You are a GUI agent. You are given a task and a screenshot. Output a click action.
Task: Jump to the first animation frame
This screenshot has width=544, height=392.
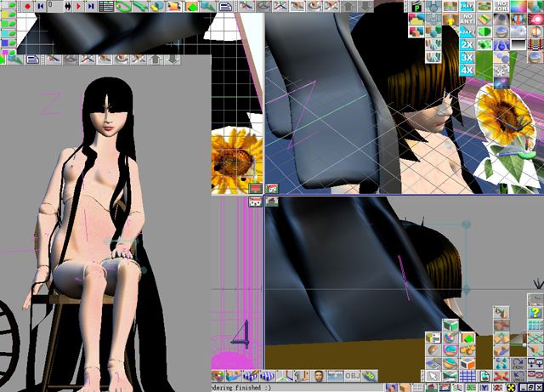click(x=40, y=6)
